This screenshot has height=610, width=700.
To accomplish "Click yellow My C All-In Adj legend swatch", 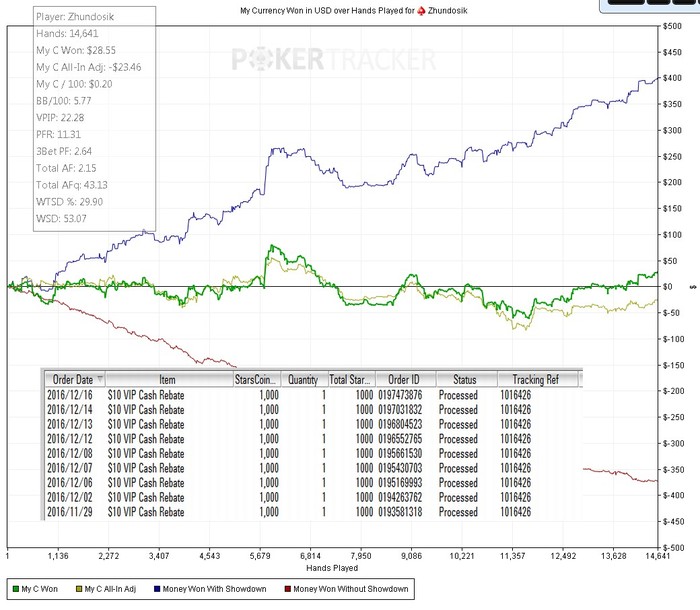I will tap(79, 589).
